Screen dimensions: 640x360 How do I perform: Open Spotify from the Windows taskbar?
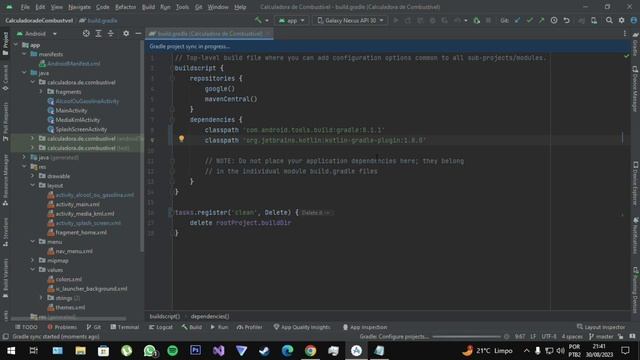click(x=173, y=351)
